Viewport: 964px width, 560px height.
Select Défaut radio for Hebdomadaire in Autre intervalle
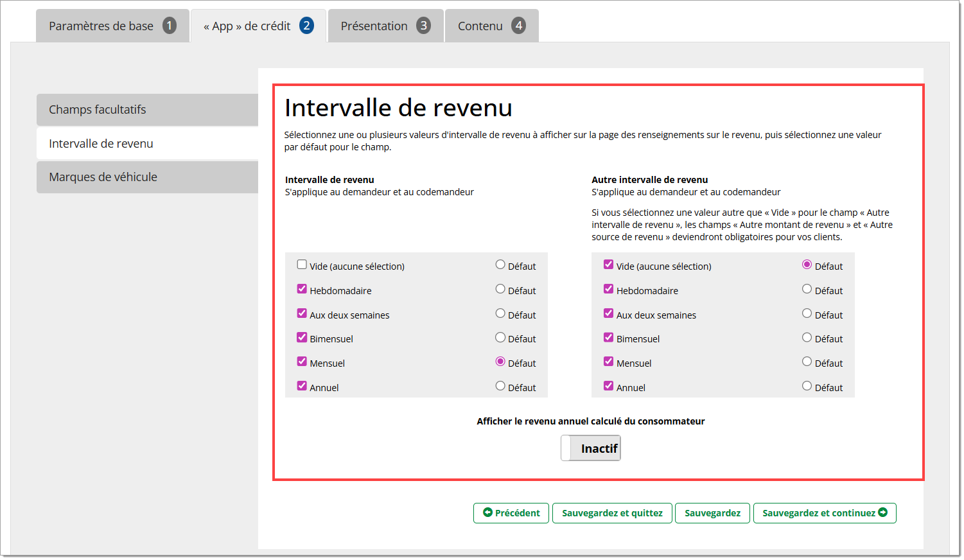[x=807, y=289]
